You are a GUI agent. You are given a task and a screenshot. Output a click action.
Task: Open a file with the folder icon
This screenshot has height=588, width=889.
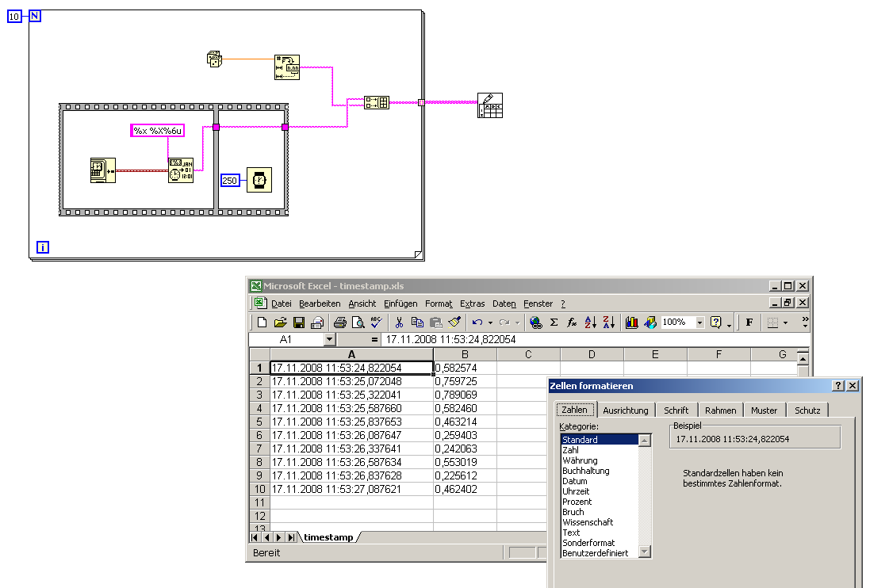[x=280, y=323]
